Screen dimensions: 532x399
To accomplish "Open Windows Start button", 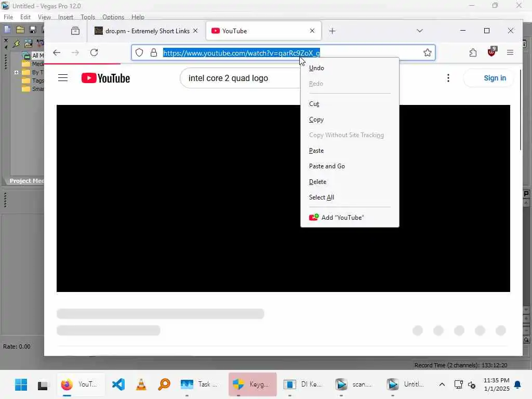I will pyautogui.click(x=21, y=384).
